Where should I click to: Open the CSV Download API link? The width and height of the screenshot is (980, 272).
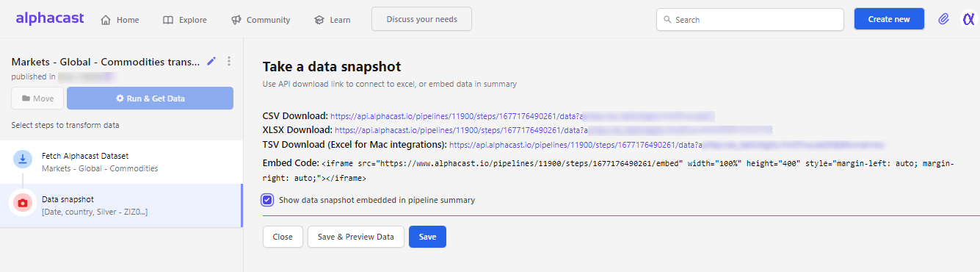coord(522,116)
